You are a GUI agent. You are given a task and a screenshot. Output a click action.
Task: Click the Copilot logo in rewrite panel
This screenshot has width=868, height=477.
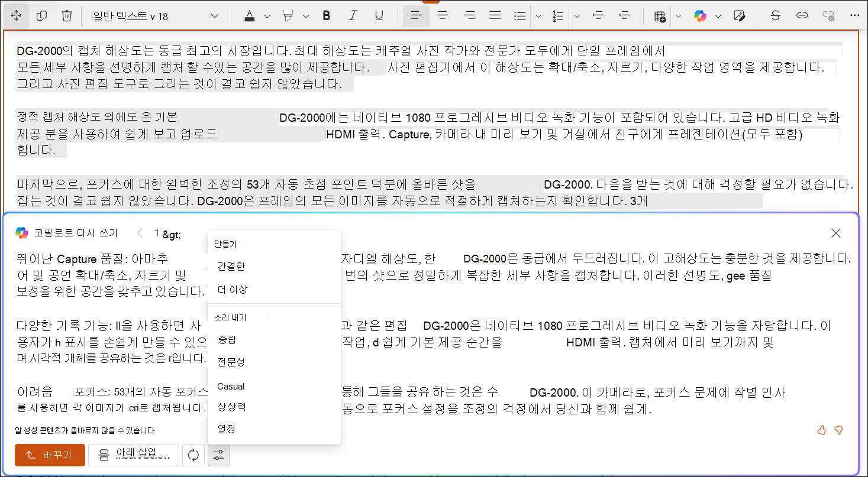click(x=22, y=233)
